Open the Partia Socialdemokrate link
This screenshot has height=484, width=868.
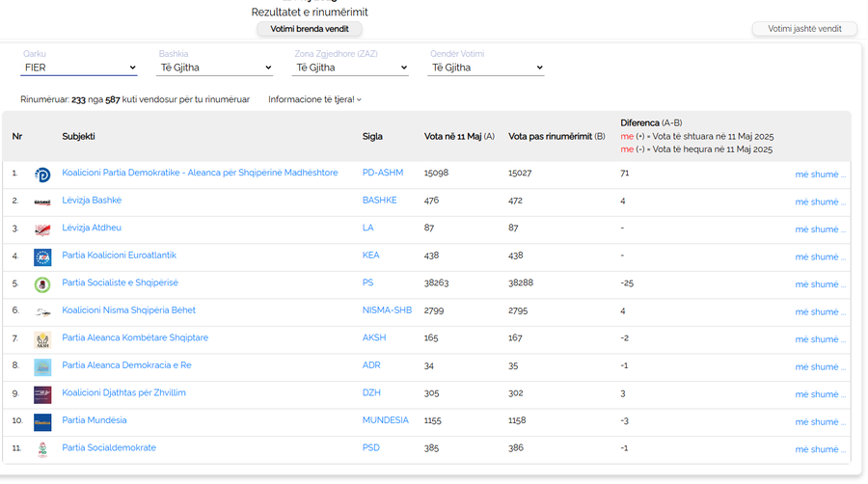click(109, 447)
